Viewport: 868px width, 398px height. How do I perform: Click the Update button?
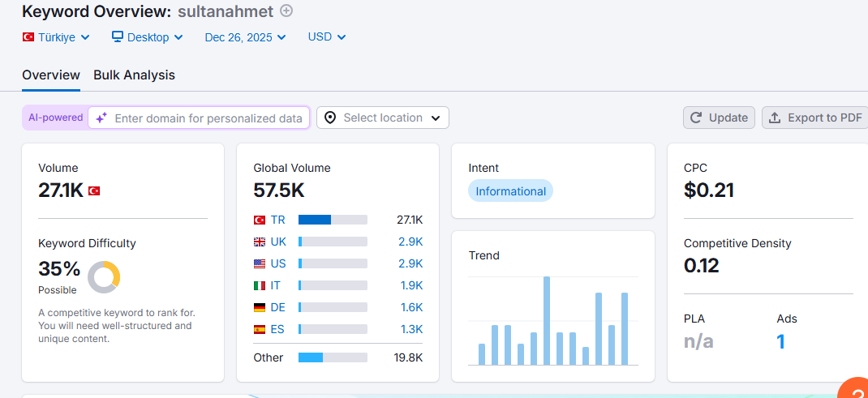point(719,118)
